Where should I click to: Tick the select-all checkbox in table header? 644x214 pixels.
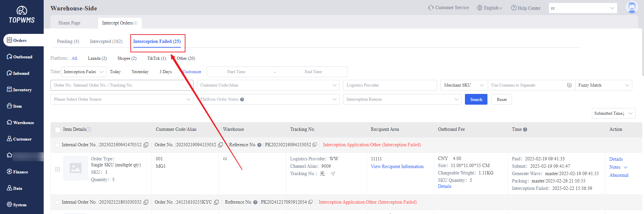click(x=58, y=129)
